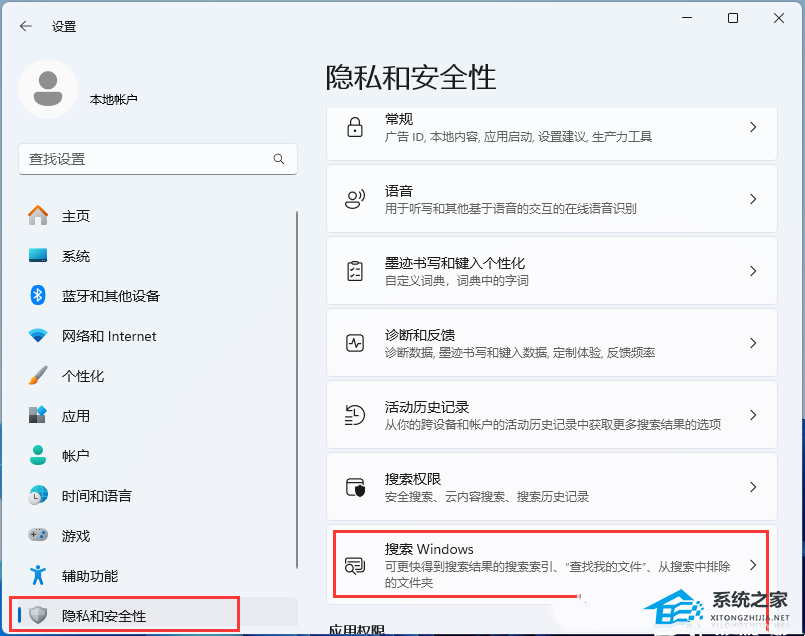Click the chevron on 活动历史记录 row

[753, 415]
